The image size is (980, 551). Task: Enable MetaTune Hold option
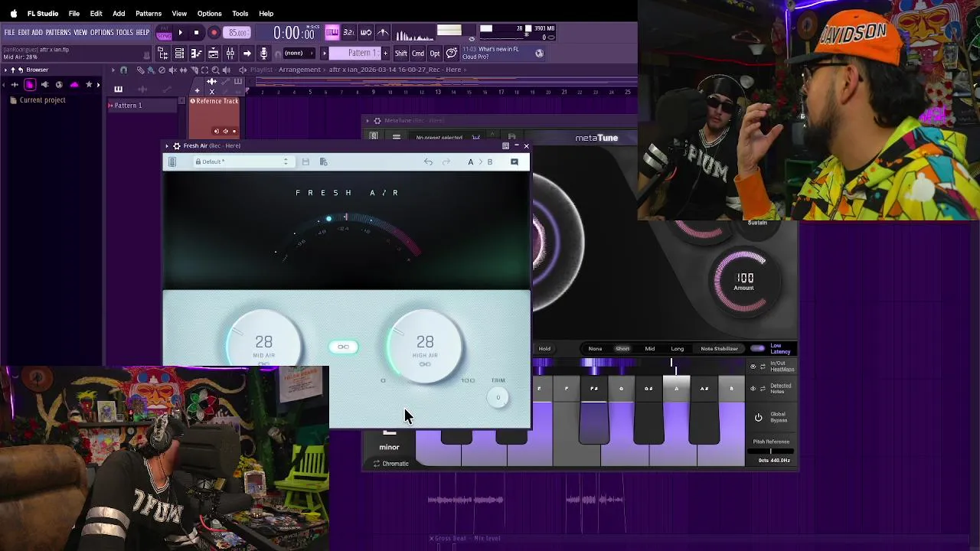click(x=544, y=349)
